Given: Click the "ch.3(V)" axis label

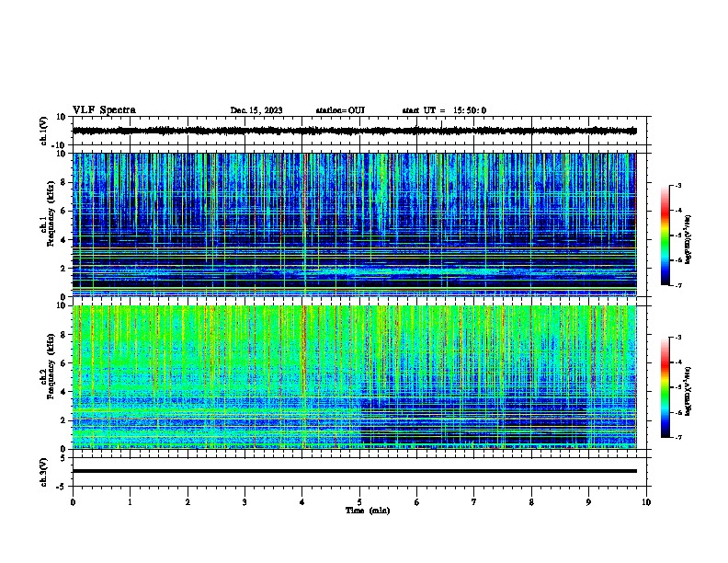Looking at the screenshot, I should tap(44, 473).
